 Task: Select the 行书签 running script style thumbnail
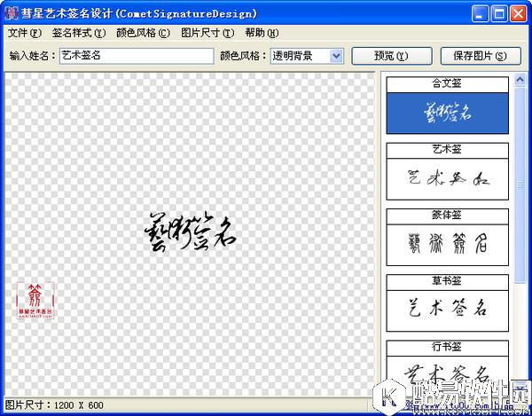447,368
